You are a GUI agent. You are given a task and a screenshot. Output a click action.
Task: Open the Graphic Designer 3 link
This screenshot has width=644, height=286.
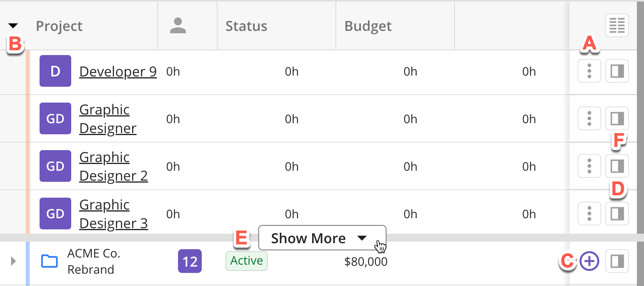[114, 214]
